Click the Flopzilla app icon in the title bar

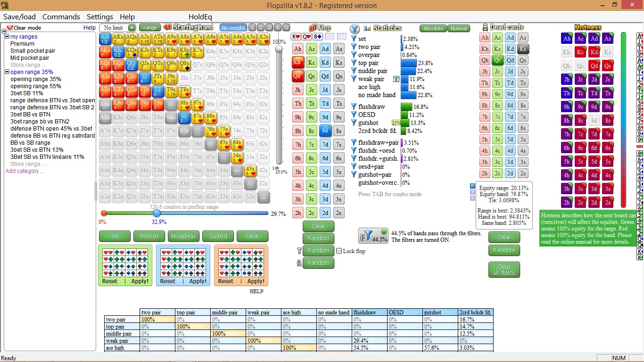(5, 5)
